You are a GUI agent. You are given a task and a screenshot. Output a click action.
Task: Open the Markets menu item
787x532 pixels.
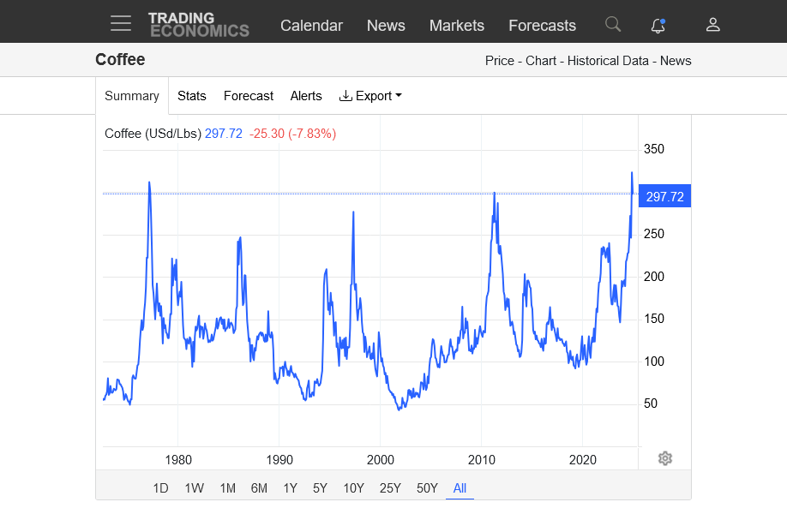click(x=456, y=26)
